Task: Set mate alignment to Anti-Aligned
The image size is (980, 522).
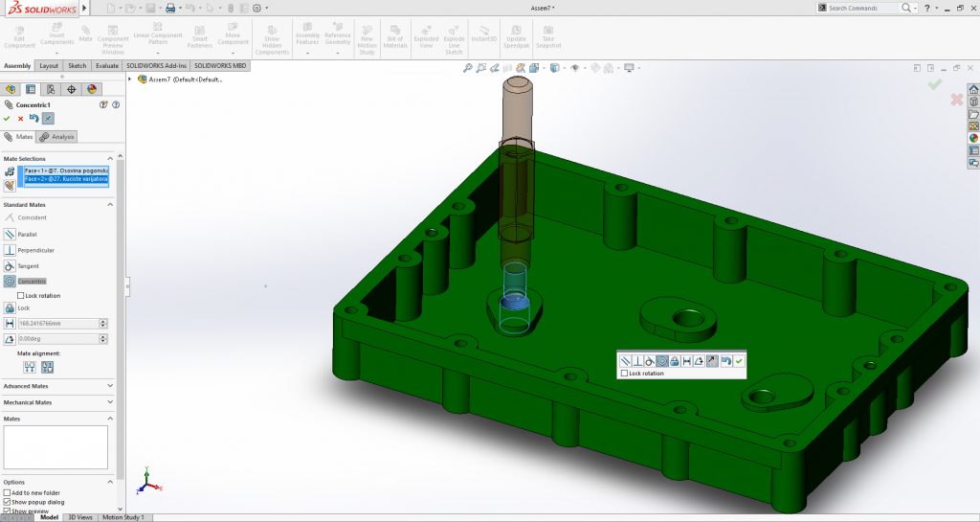Action: tap(47, 367)
